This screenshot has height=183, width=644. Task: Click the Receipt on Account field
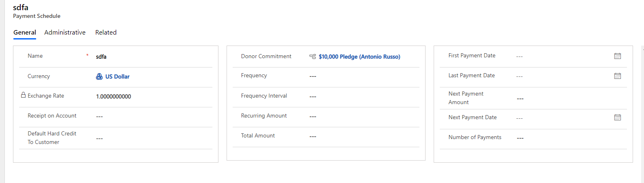click(153, 116)
